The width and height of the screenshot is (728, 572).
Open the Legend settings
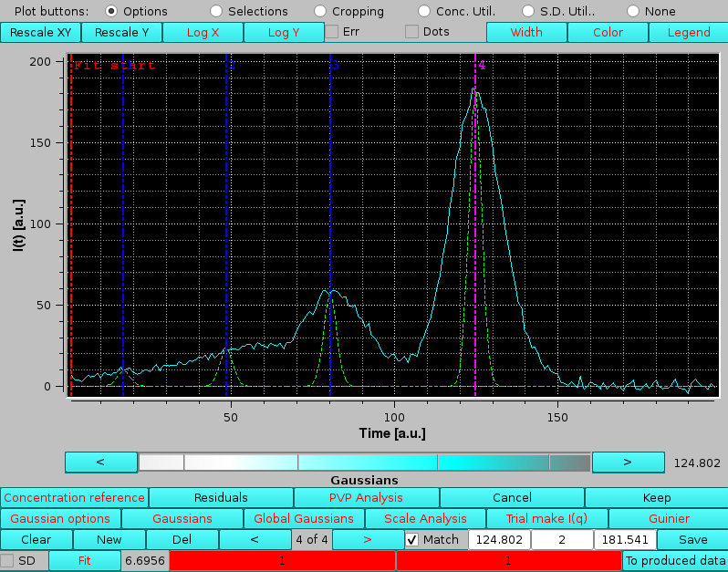pos(688,32)
